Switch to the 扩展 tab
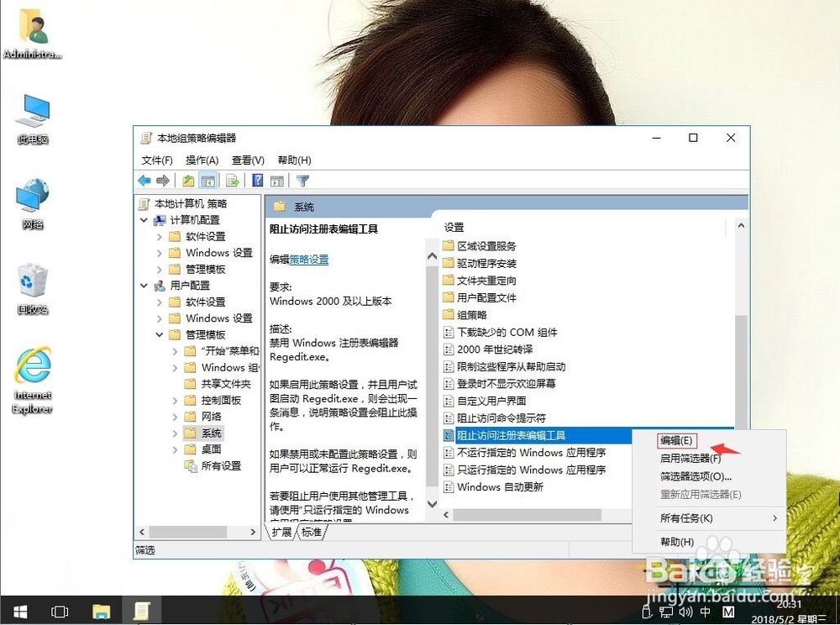 (281, 532)
